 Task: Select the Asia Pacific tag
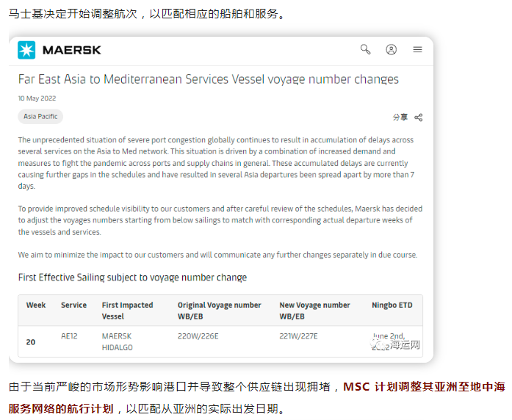40,117
